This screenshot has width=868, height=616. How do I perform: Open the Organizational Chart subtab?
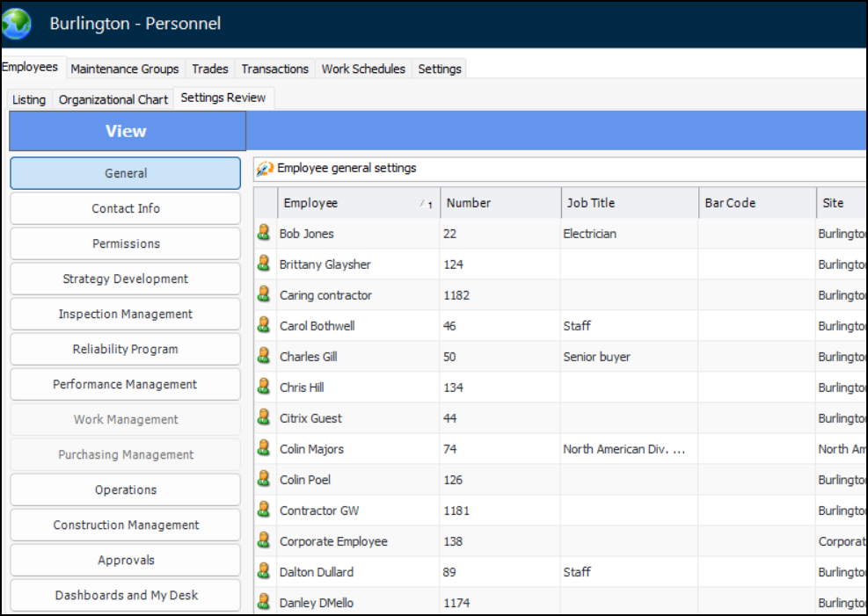(113, 99)
